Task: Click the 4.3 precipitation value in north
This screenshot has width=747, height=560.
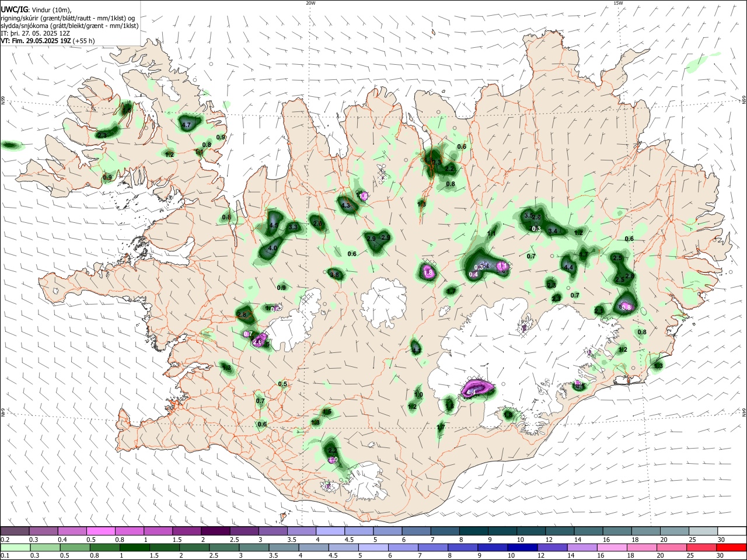Action: (345, 205)
